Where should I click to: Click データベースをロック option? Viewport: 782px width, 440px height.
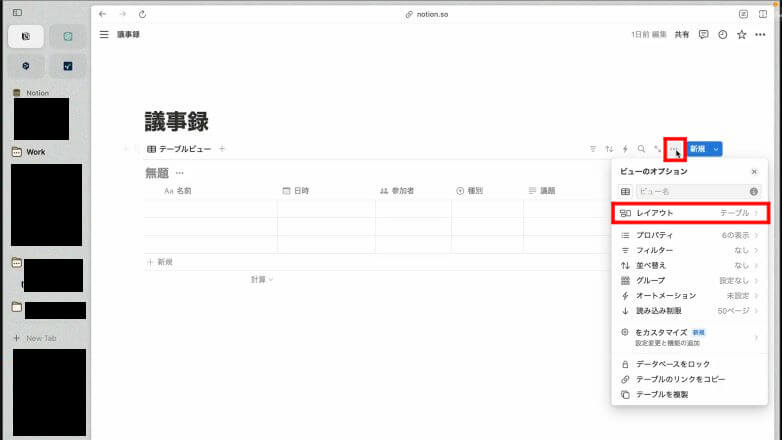[x=690, y=364]
